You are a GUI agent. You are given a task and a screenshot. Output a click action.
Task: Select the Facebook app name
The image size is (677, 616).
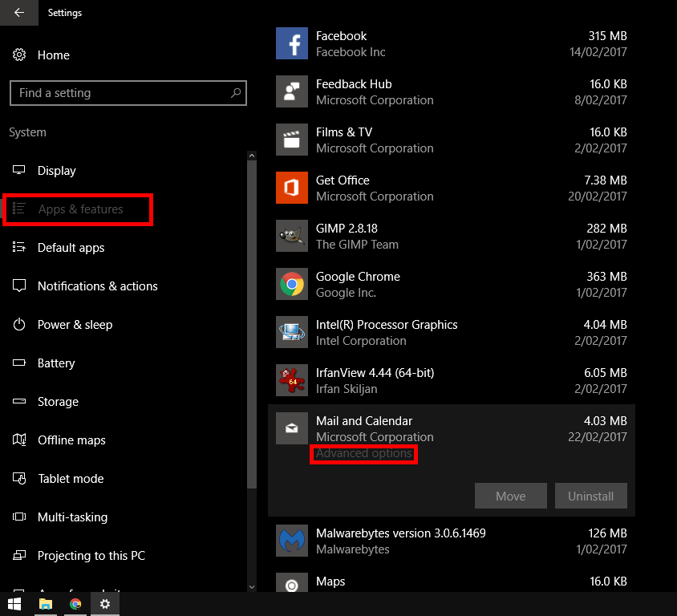click(341, 36)
